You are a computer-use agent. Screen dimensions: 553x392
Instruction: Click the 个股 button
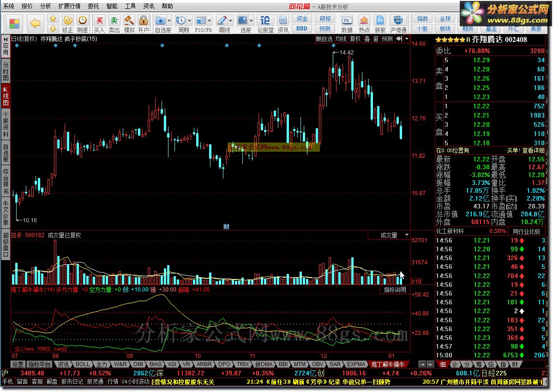point(422,28)
